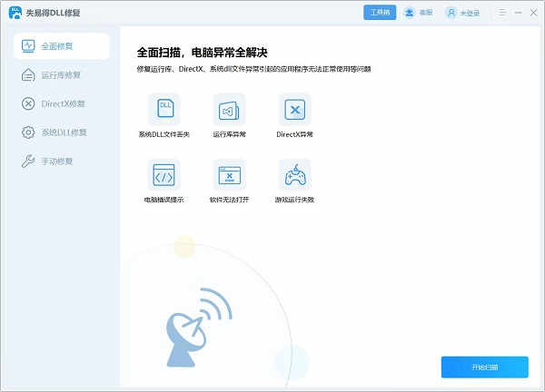
Task: Click the 电脑错误提示 code window icon
Action: click(164, 175)
